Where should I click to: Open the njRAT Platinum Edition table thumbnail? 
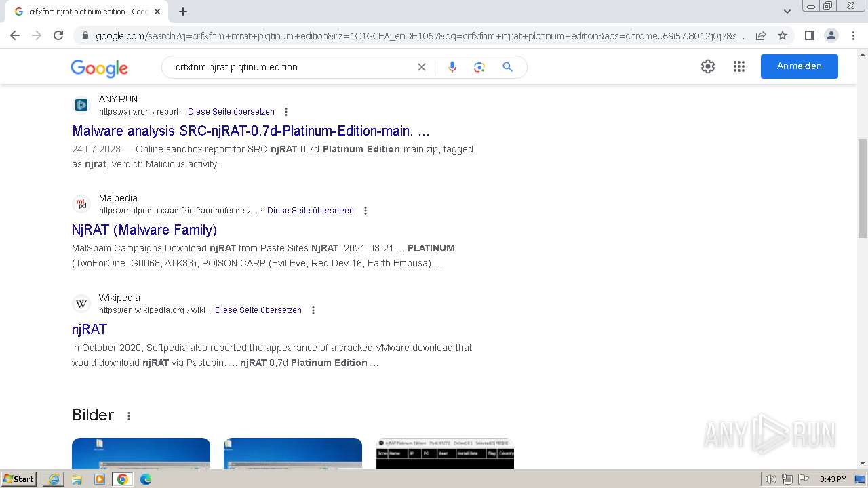tap(445, 453)
